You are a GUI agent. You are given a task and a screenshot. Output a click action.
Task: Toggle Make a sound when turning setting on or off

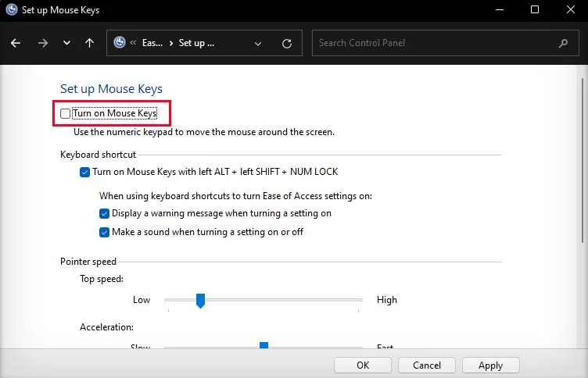click(x=105, y=232)
